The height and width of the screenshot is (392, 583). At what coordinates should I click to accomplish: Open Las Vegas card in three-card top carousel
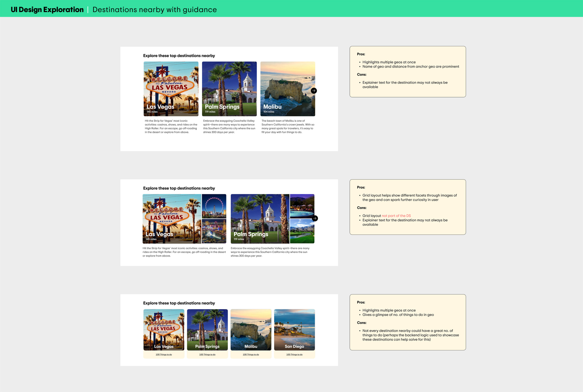pos(171,89)
